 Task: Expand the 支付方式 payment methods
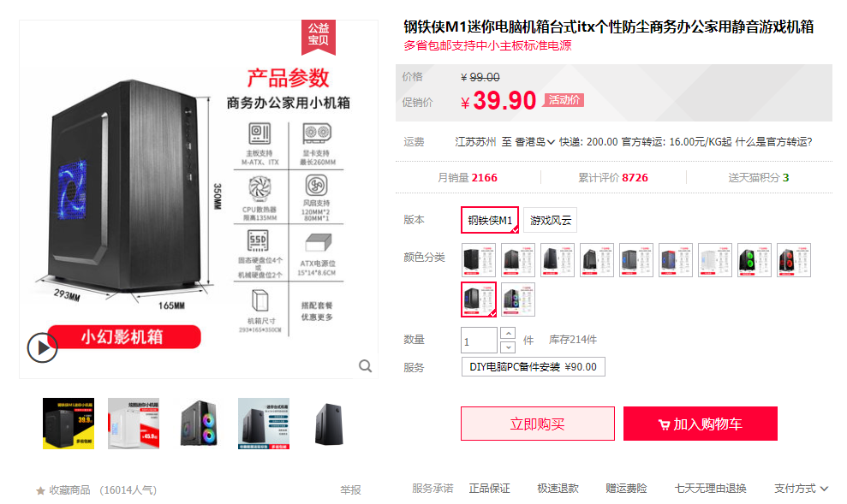[801, 489]
